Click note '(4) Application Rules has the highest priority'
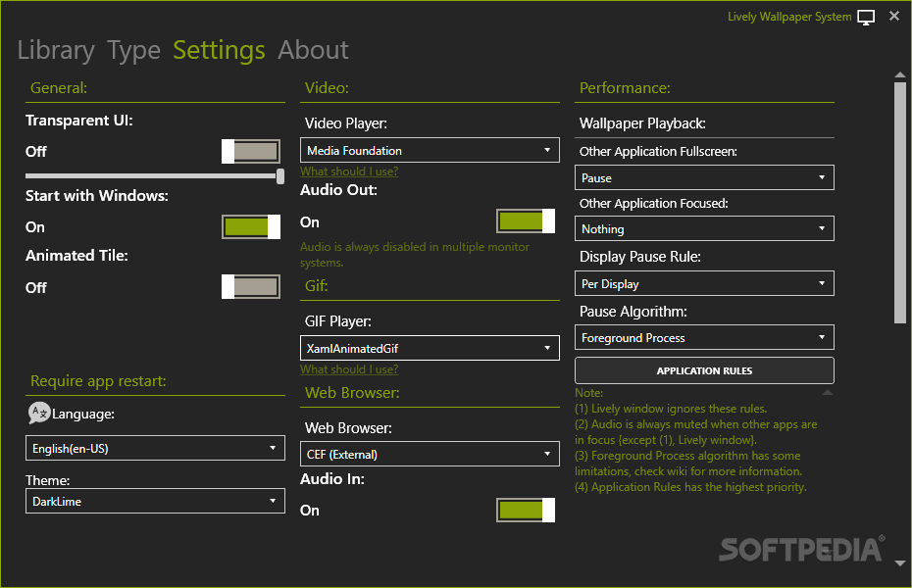This screenshot has width=912, height=588. (690, 487)
